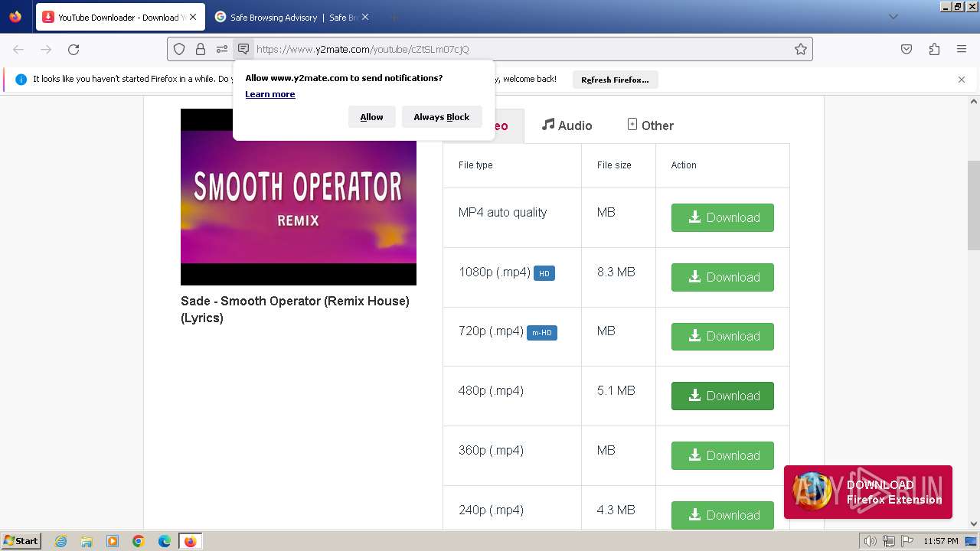Click the notification permission chat icon
The image size is (980, 551).
coord(243,49)
